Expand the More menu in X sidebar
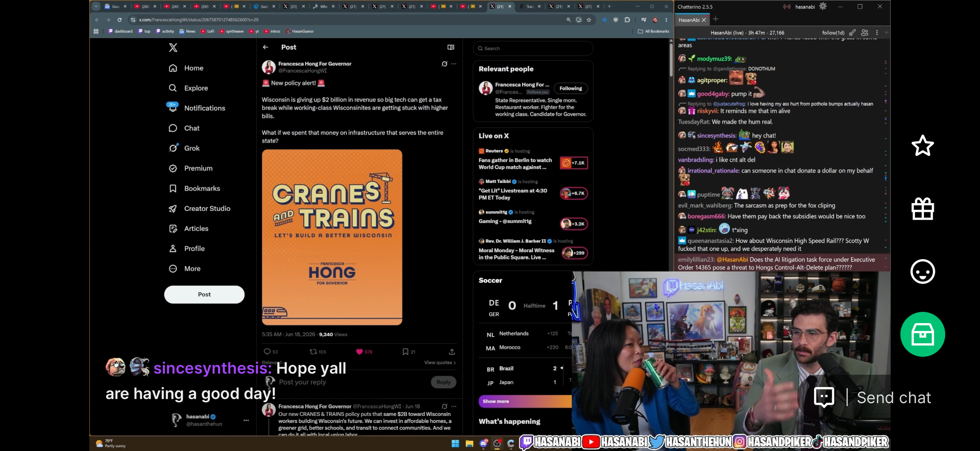980x451 pixels. [184, 269]
